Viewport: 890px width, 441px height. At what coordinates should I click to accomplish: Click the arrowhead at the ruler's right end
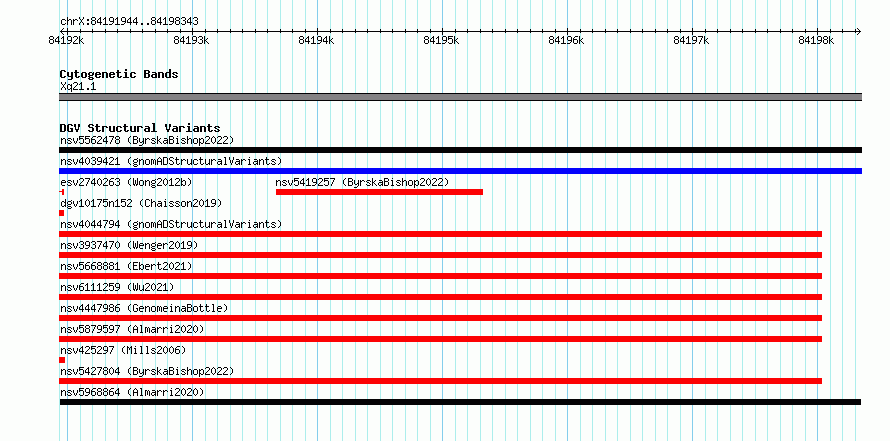858,31
